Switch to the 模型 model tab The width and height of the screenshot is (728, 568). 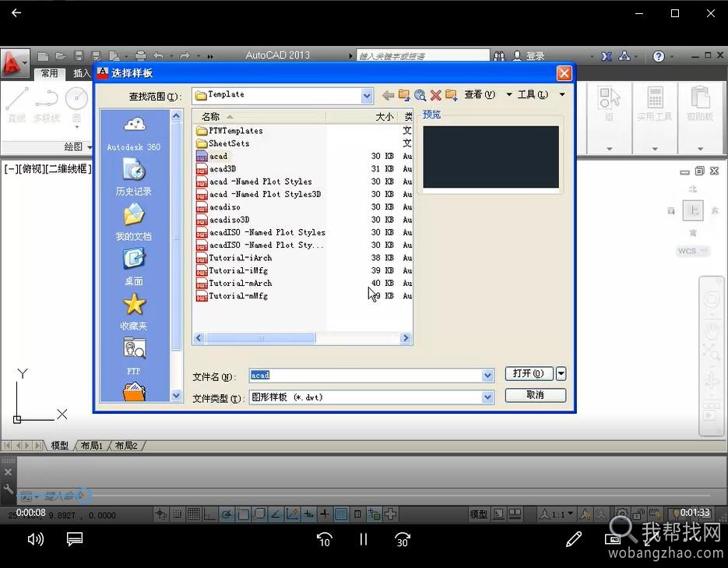pos(59,446)
